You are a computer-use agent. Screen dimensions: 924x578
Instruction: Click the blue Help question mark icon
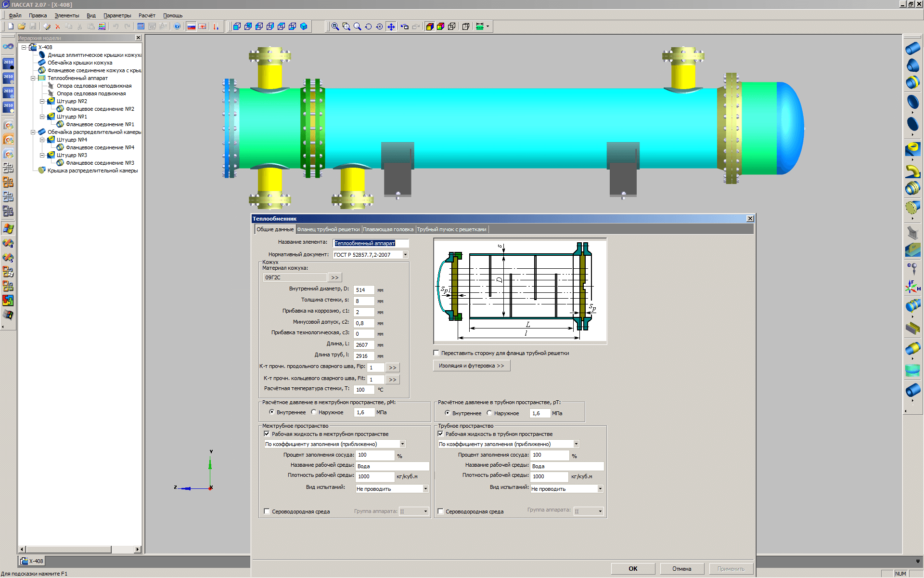tap(177, 26)
